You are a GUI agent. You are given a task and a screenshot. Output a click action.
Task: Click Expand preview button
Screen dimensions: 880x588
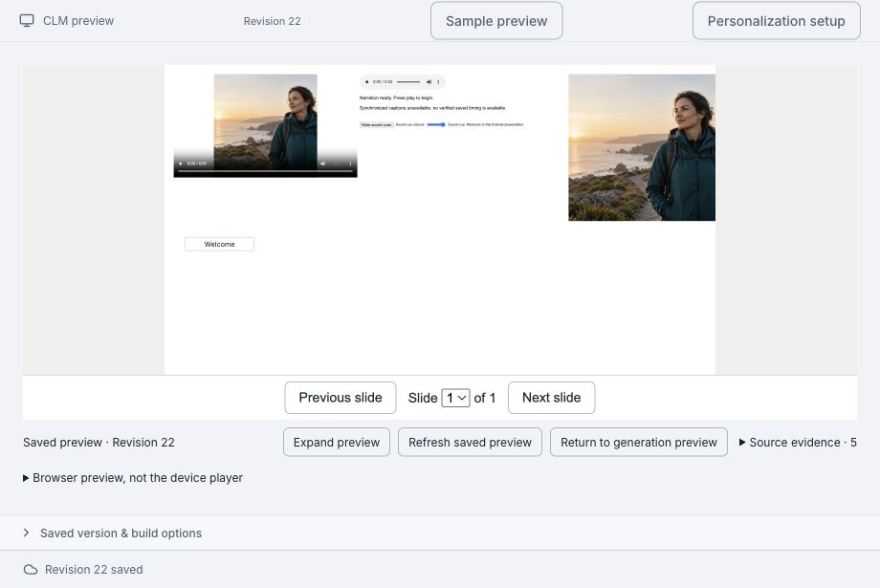pyautogui.click(x=336, y=442)
